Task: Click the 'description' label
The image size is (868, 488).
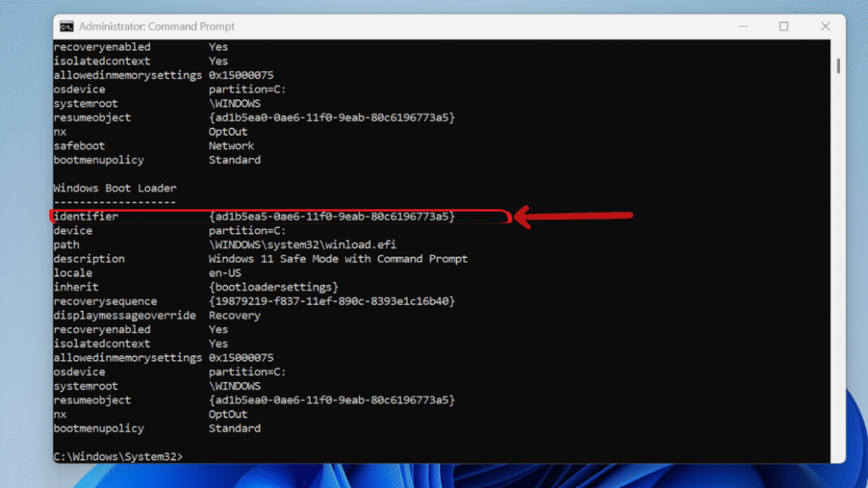Action: [x=89, y=259]
